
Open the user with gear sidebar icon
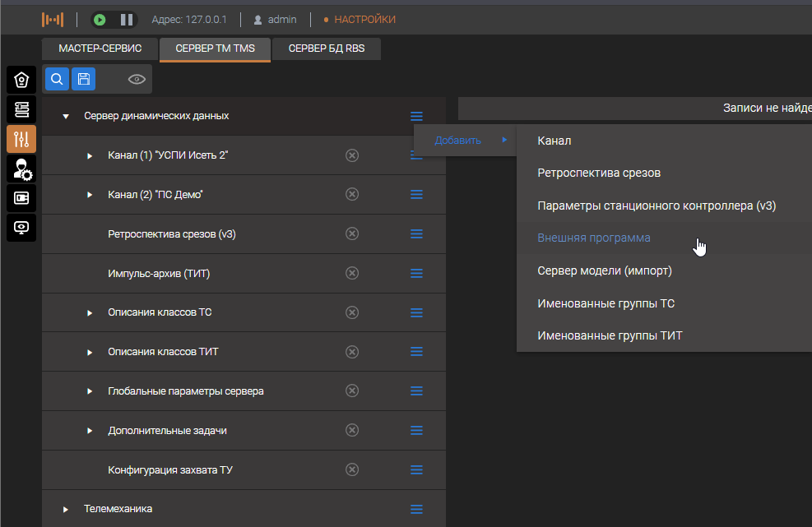tap(21, 169)
